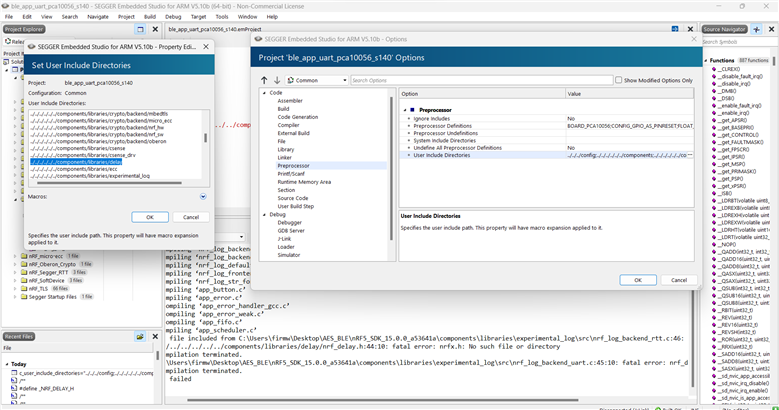
Task: Open the Target menu
Action: [198, 17]
